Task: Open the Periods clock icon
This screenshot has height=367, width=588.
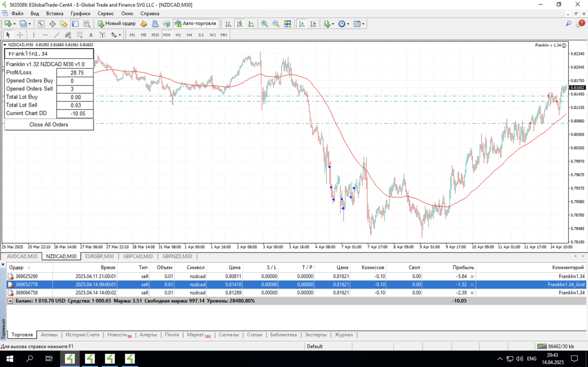Action: point(341,24)
